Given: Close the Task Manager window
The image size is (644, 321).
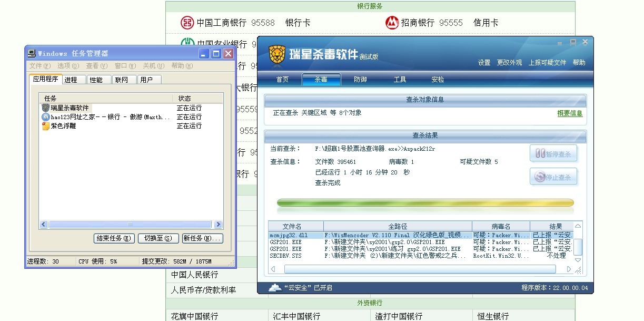Looking at the screenshot, I should point(228,53).
